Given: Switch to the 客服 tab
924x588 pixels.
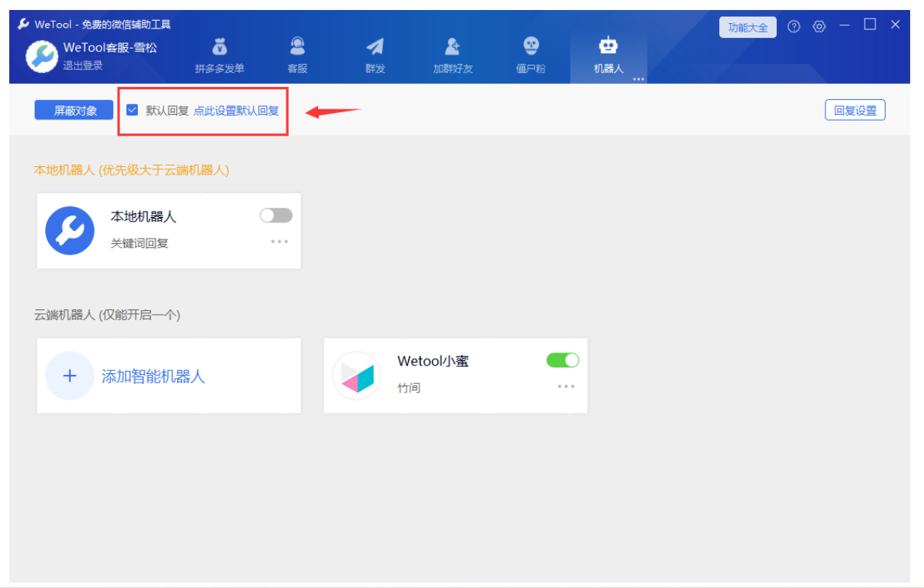Looking at the screenshot, I should pos(297,55).
